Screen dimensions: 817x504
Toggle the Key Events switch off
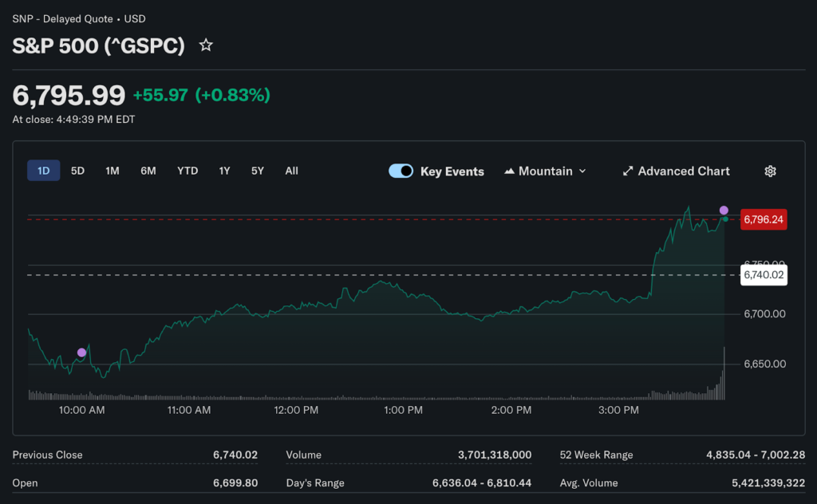click(401, 171)
